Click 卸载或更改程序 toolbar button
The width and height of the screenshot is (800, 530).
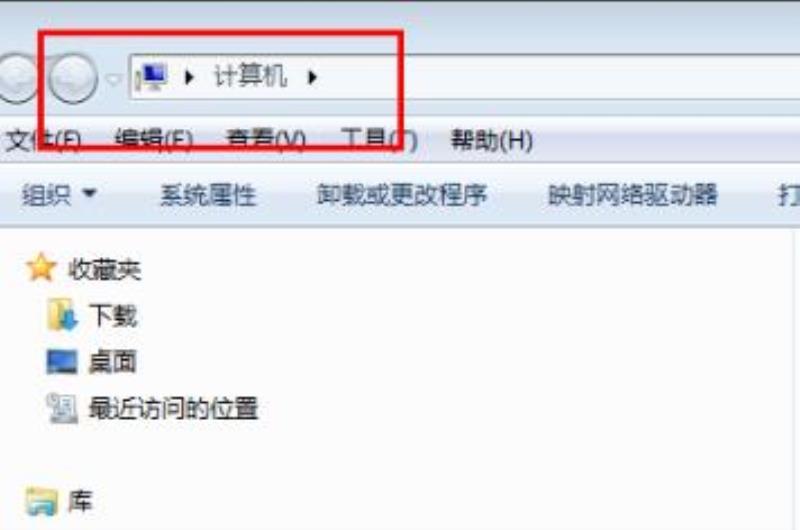pyautogui.click(x=402, y=194)
